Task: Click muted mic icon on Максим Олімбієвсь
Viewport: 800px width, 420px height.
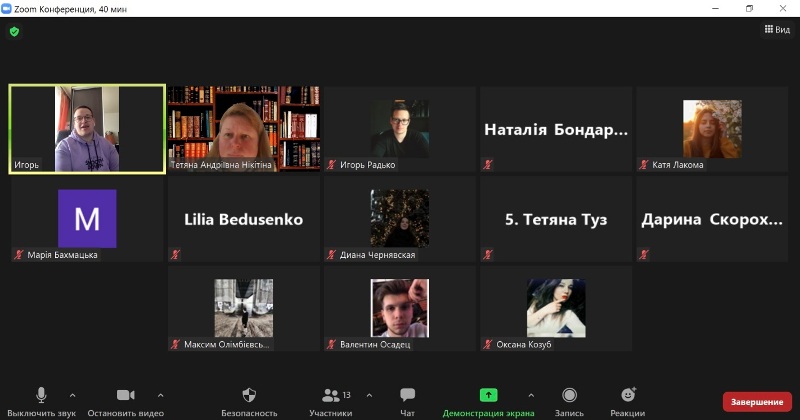Action: coord(176,344)
